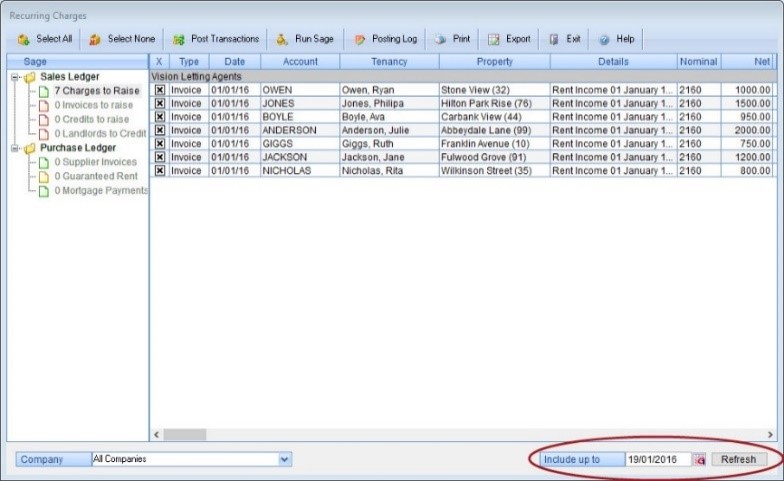784x481 pixels.
Task: Uncheck the GIGGS invoice checkbox
Action: click(x=160, y=144)
